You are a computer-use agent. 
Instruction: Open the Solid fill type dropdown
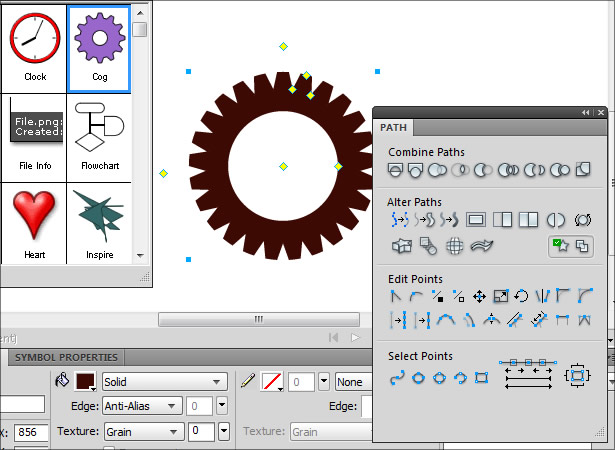(165, 382)
